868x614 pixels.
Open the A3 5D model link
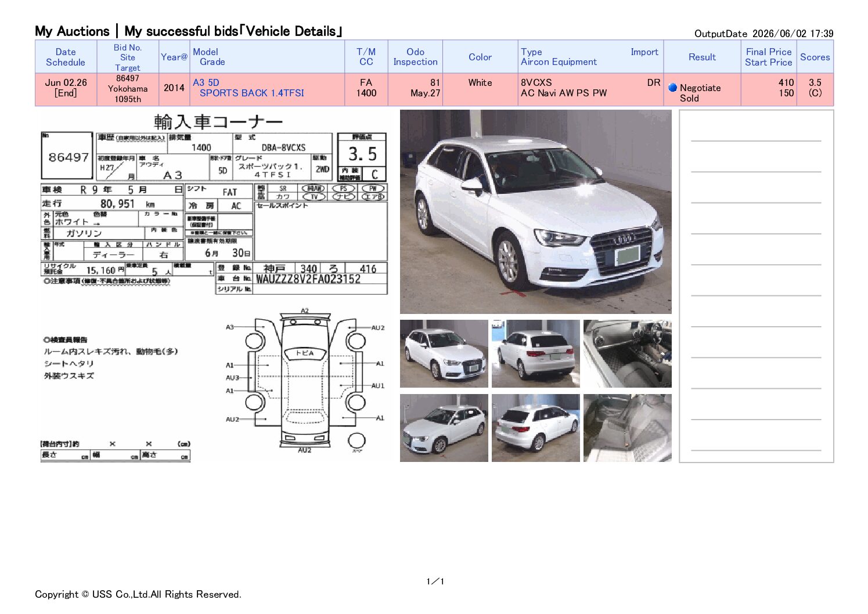pos(206,82)
